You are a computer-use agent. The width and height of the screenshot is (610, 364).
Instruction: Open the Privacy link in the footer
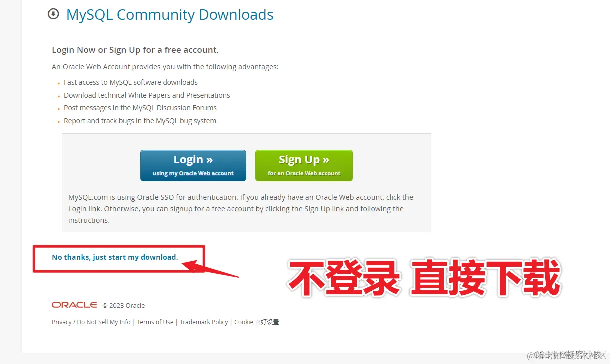(62, 322)
